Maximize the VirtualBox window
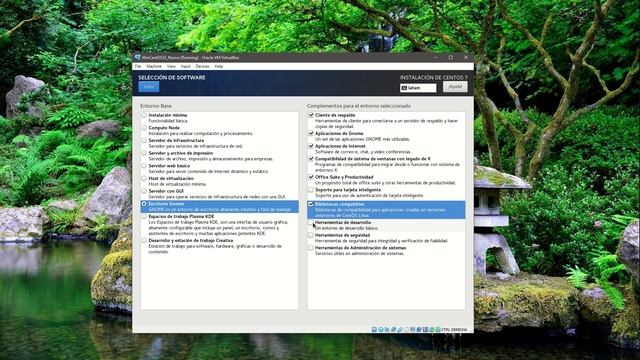Screen dimensions: 640x360 451,58
